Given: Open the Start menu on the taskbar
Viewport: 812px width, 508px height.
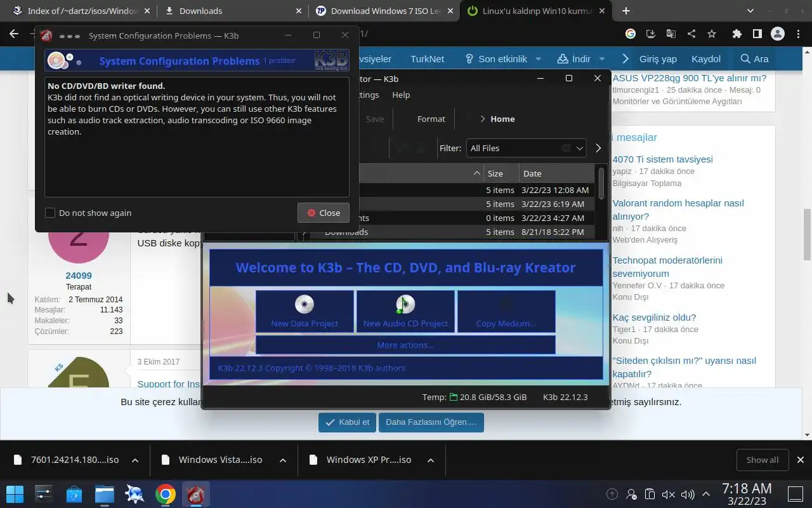Looking at the screenshot, I should click(x=15, y=493).
